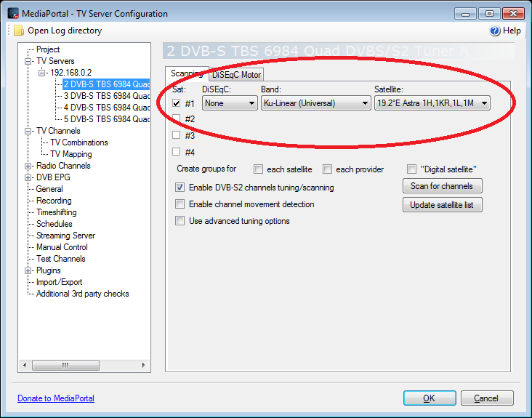Select TV Combinations in the tree
Viewport: 532px width, 418px height.
(x=79, y=142)
